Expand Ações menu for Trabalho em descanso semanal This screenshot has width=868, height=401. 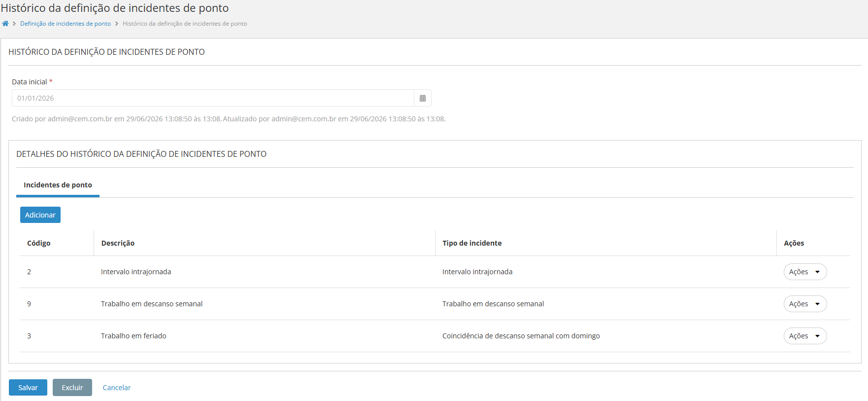tap(805, 304)
